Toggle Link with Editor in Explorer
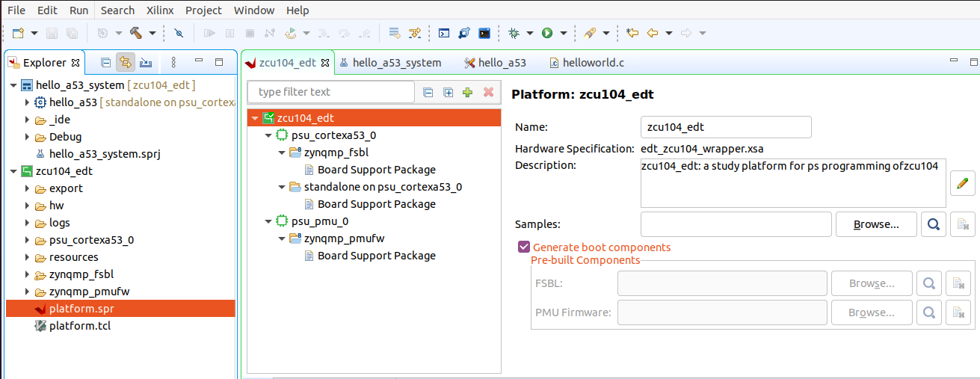 point(125,62)
